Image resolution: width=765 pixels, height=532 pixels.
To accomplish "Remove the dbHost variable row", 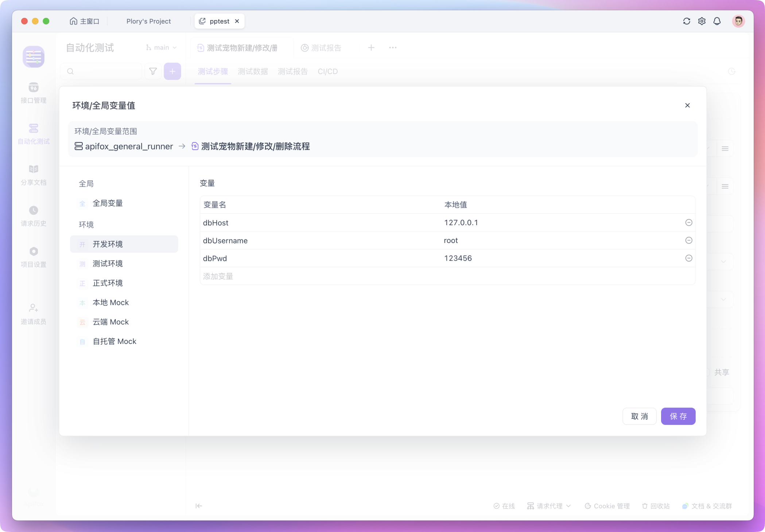I will click(x=689, y=223).
